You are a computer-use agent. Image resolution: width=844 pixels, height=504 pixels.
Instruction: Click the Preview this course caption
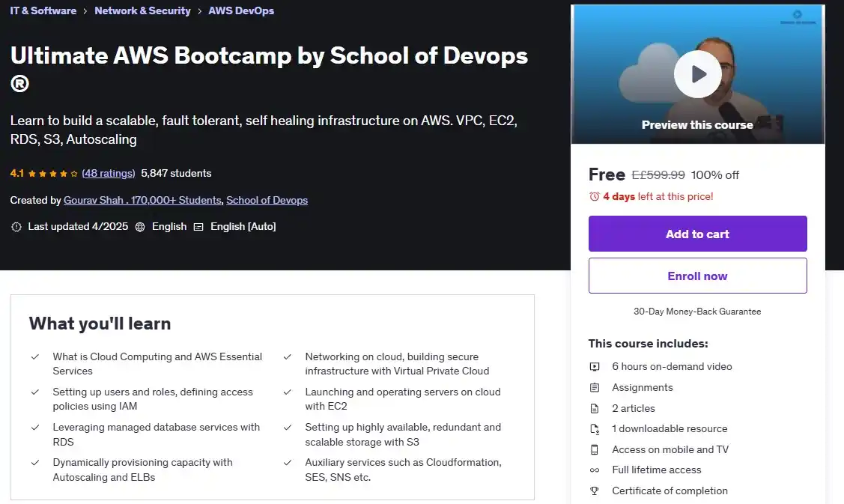[x=698, y=125]
